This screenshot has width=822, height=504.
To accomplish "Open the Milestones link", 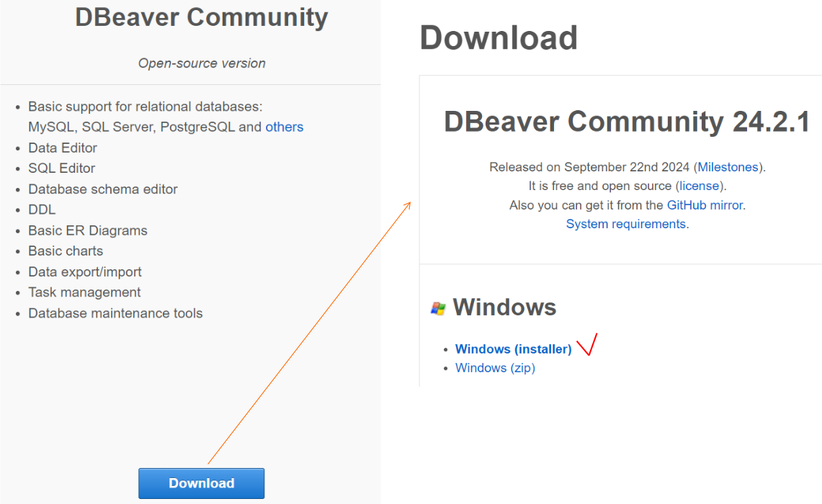I will (728, 167).
